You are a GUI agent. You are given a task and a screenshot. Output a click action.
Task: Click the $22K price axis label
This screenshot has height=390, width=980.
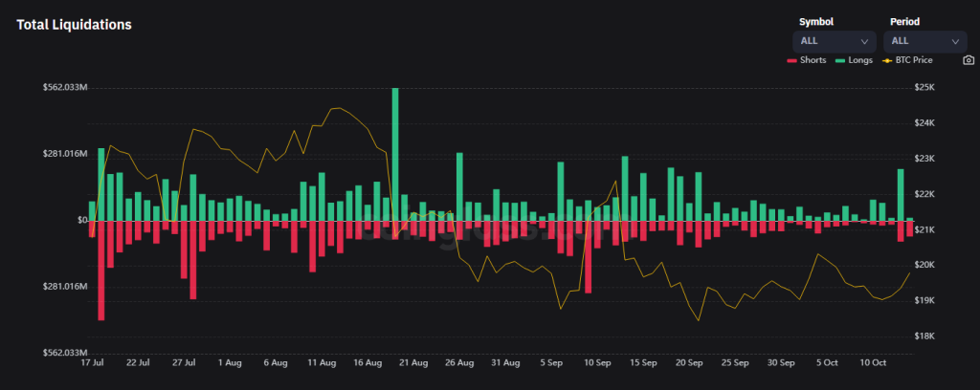pyautogui.click(x=925, y=195)
